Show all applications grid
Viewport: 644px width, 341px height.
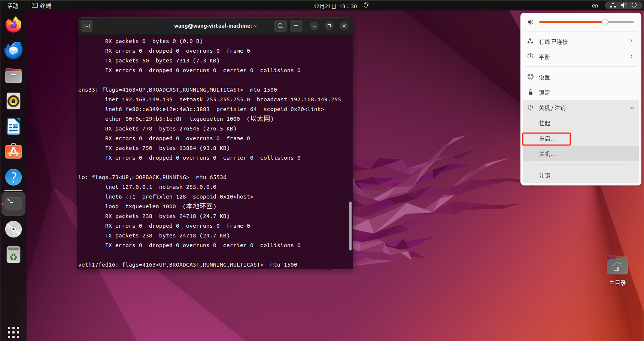tap(13, 332)
